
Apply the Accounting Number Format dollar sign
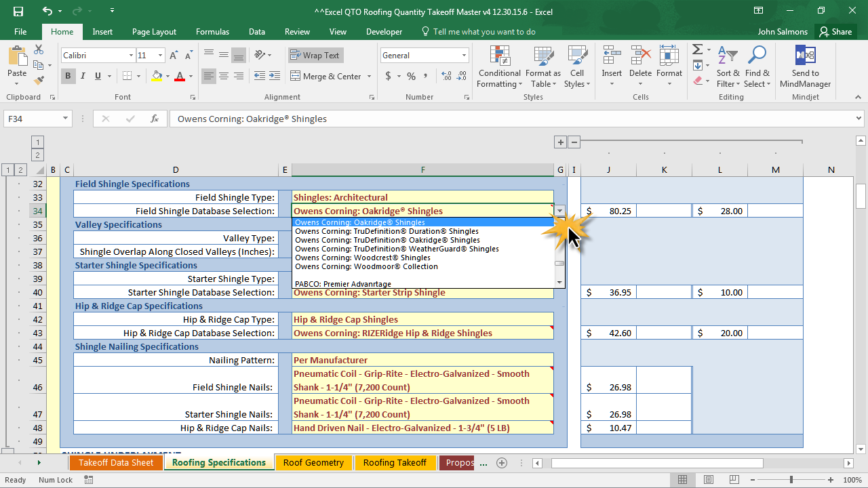(387, 76)
